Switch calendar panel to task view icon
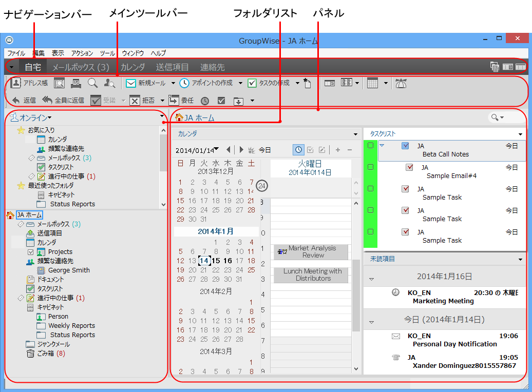The height and width of the screenshot is (392, 532). (x=310, y=149)
